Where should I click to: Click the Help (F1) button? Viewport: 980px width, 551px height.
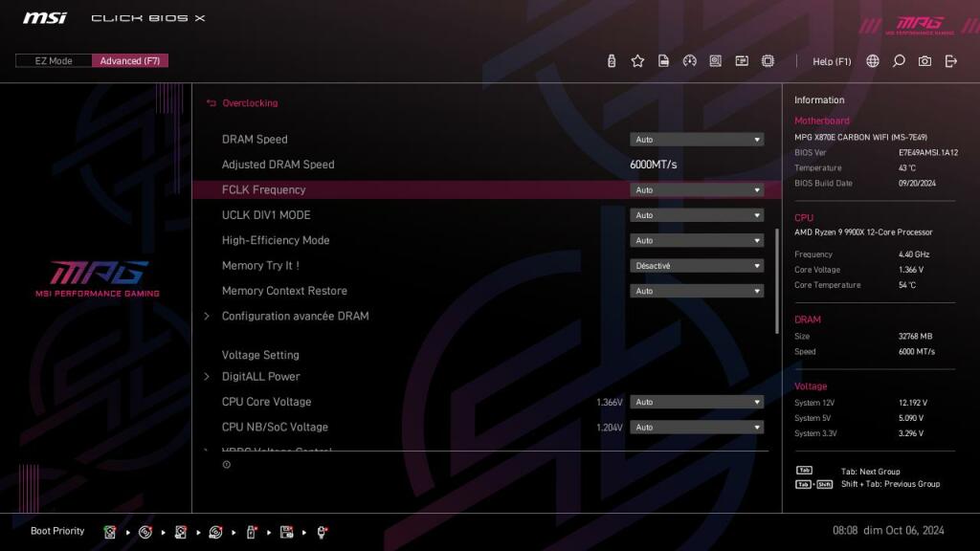coord(832,60)
